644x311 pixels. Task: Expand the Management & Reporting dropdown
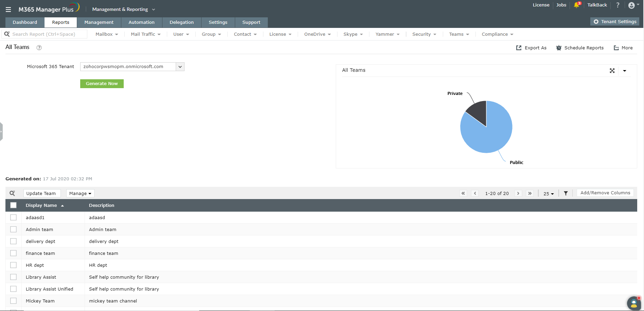pyautogui.click(x=124, y=10)
